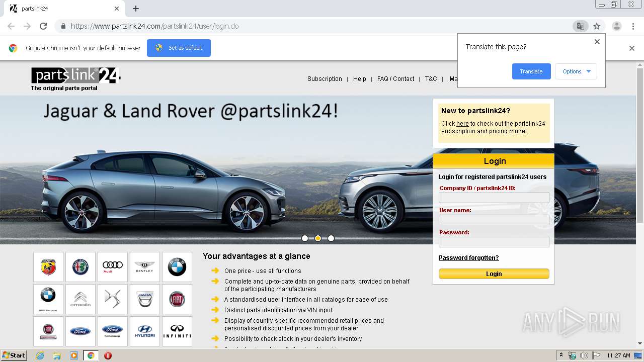Select the Fiat Professional logo

[48, 331]
